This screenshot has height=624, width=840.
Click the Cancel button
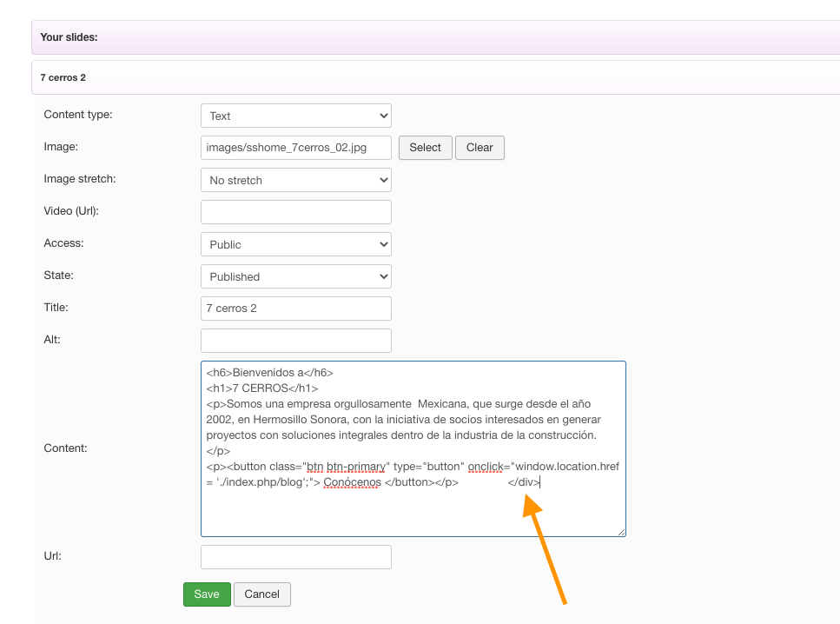point(262,594)
